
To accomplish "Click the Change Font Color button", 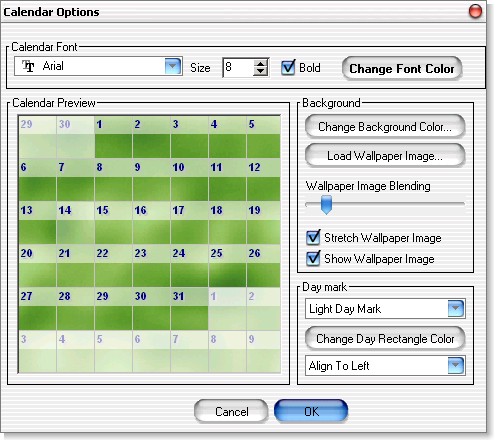I will pyautogui.click(x=402, y=68).
